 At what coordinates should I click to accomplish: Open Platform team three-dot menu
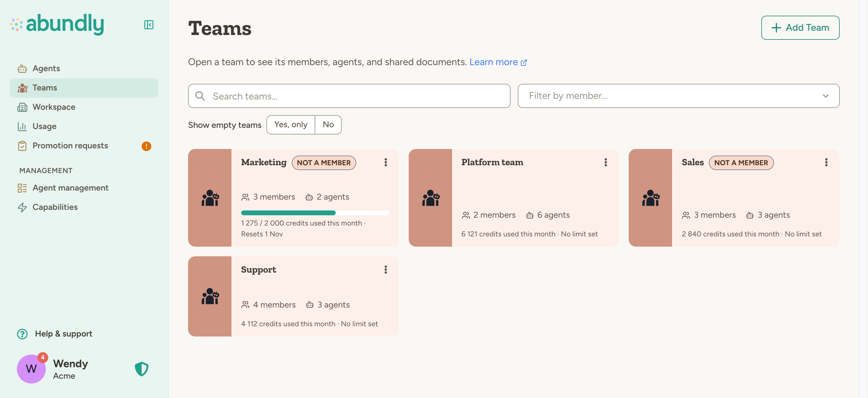click(605, 163)
